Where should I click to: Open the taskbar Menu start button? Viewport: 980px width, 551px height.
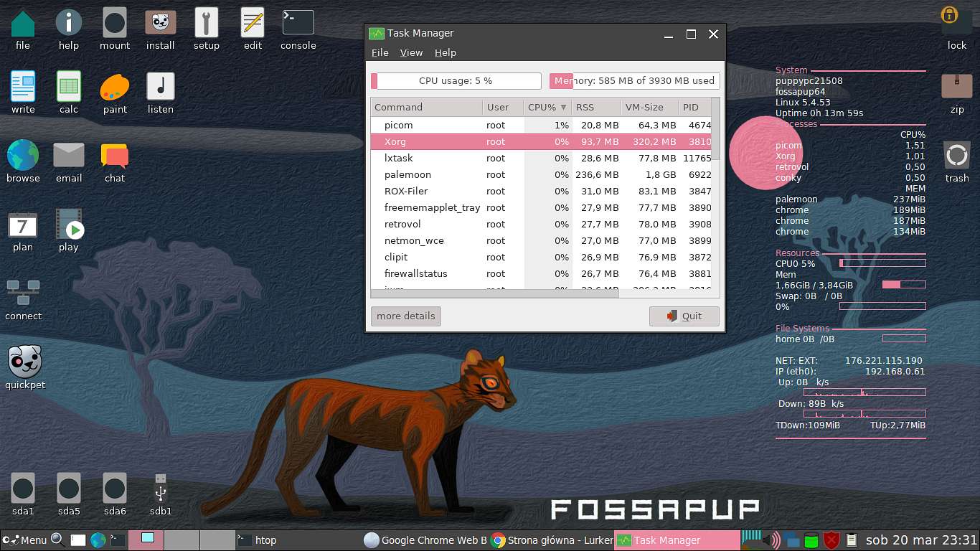[x=25, y=540]
